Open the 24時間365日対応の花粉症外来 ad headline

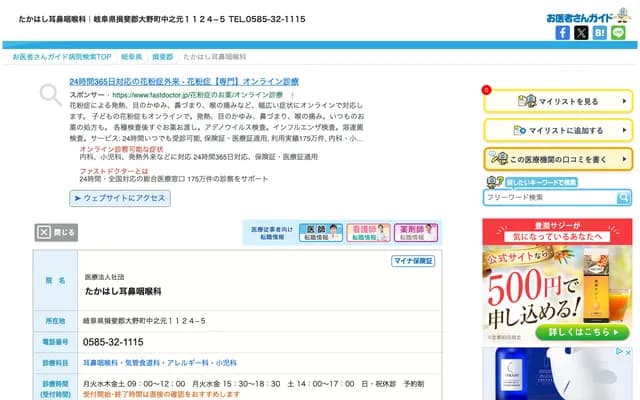184,82
